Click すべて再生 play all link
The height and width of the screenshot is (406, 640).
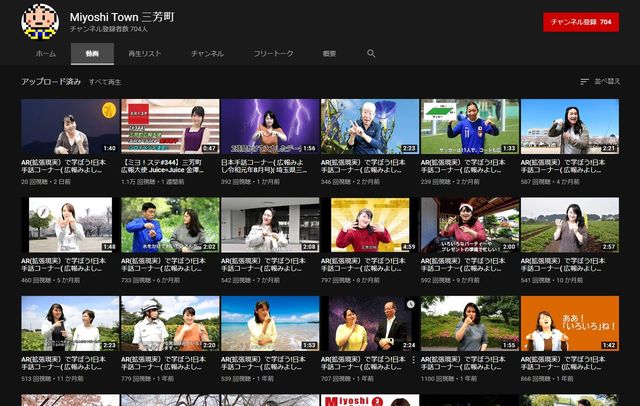(x=105, y=82)
